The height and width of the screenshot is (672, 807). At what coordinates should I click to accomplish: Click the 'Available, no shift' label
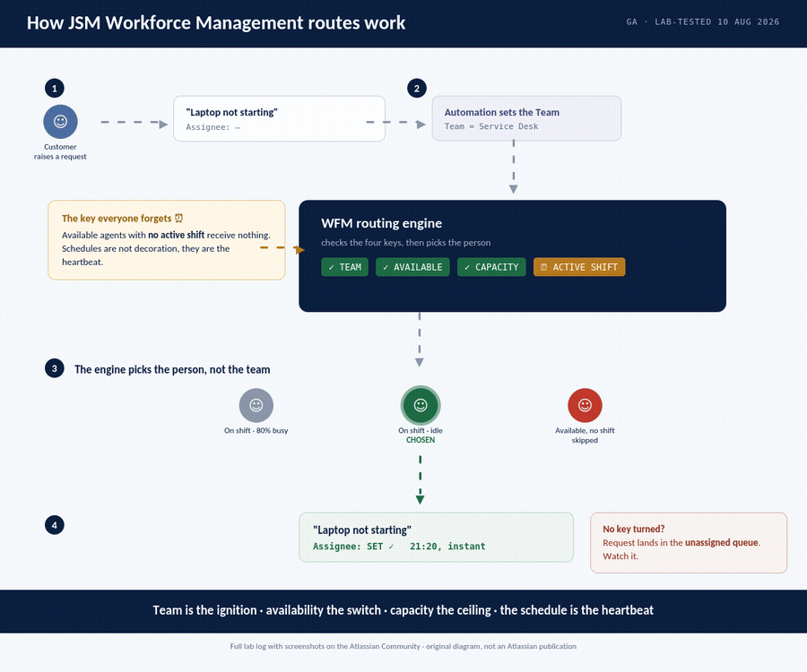click(x=585, y=430)
